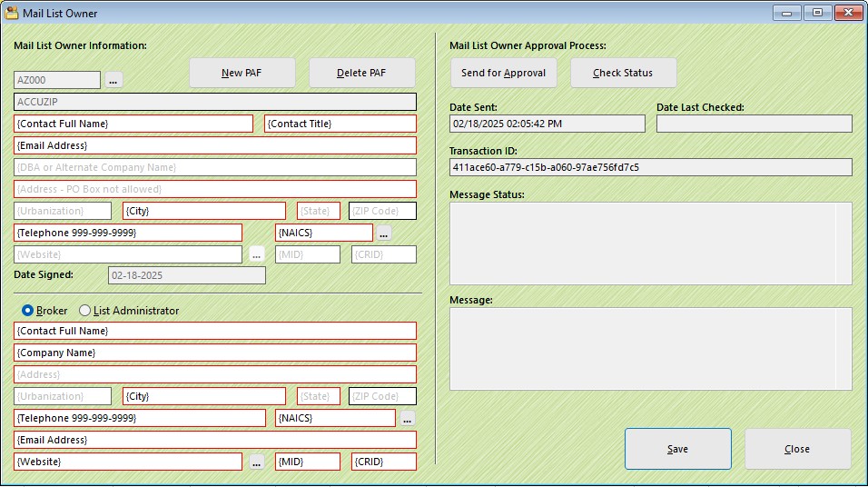Minimize the Mail List Owner window
Image resolution: width=868 pixels, height=487 pixels.
pyautogui.click(x=787, y=13)
